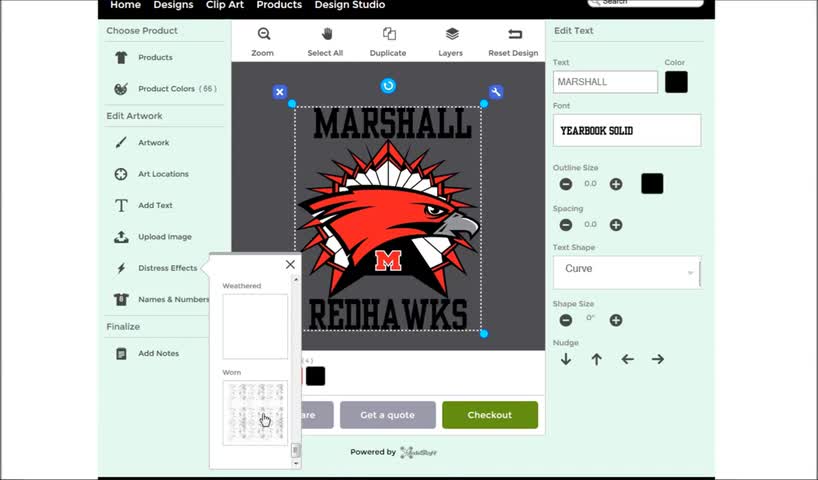Click bottom-right resize handle of selection
Screen dimensions: 818x480
[484, 333]
